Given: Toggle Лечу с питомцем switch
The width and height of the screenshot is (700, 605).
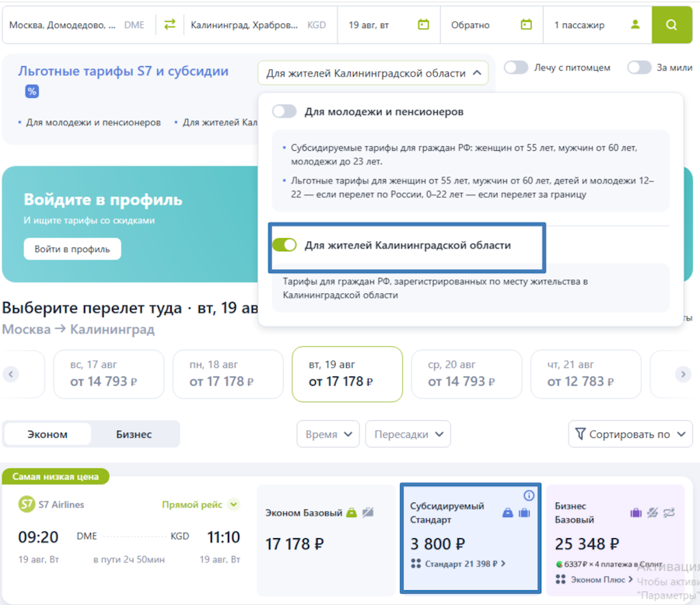Looking at the screenshot, I should tap(516, 68).
